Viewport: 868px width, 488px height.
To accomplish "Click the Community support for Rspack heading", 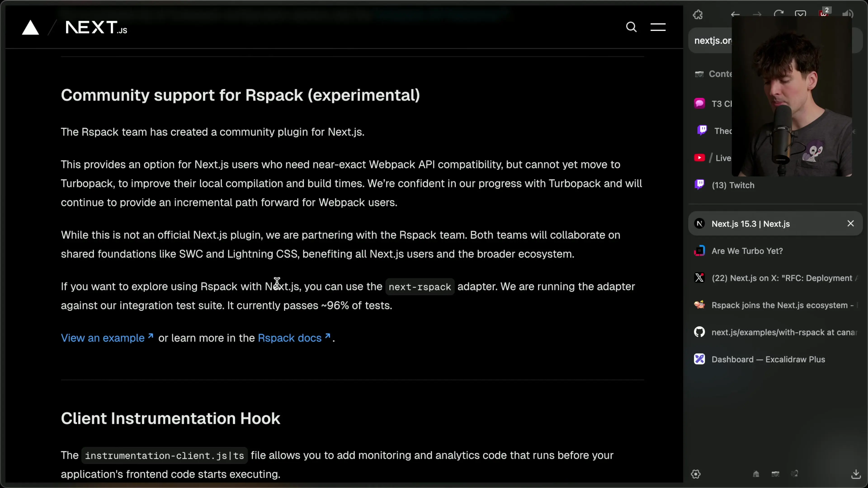I will pos(240,95).
